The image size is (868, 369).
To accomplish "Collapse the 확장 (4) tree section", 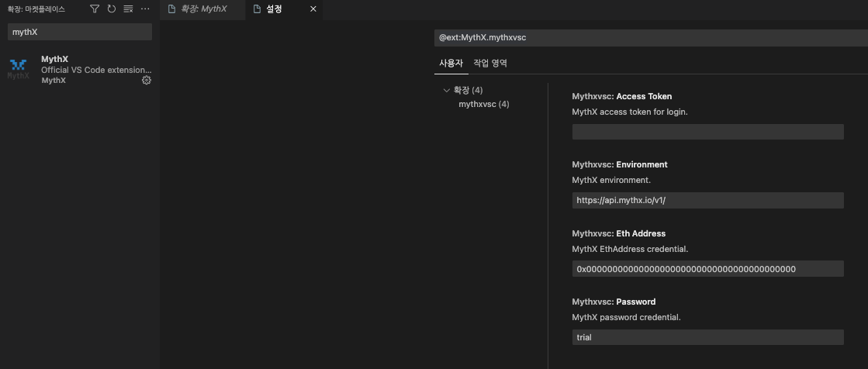I will 447,90.
